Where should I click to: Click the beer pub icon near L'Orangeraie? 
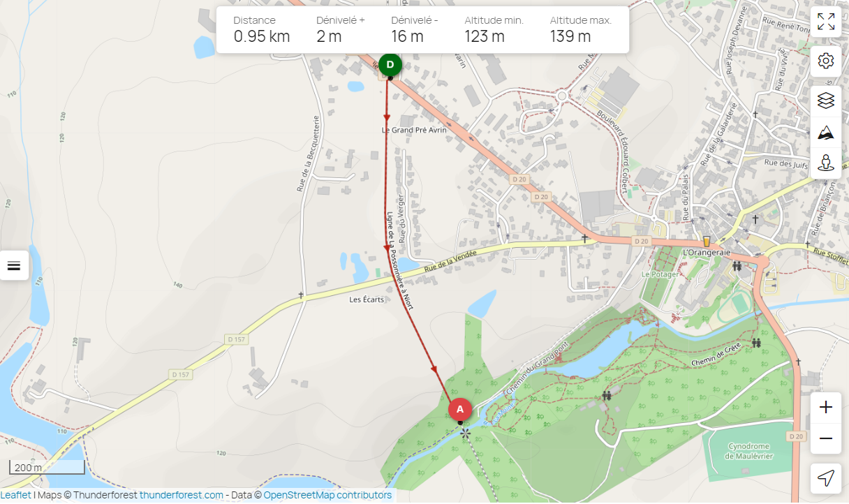707,241
